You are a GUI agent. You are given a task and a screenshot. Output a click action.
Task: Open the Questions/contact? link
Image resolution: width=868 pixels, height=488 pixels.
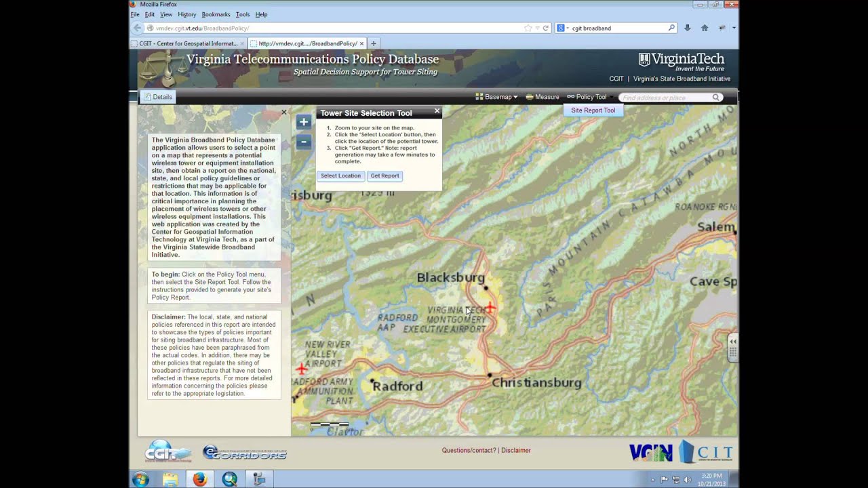(x=469, y=450)
